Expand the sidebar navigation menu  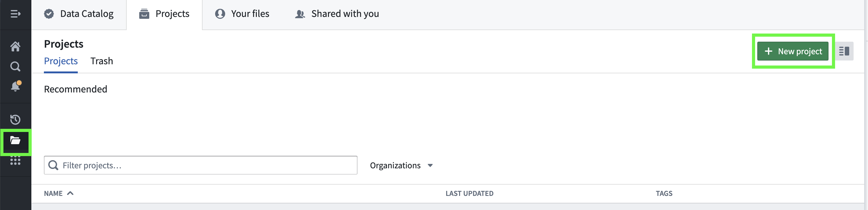tap(15, 14)
